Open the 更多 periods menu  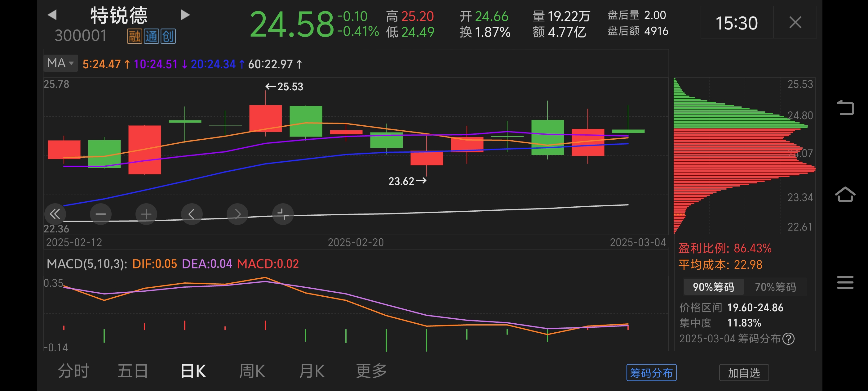pos(371,371)
